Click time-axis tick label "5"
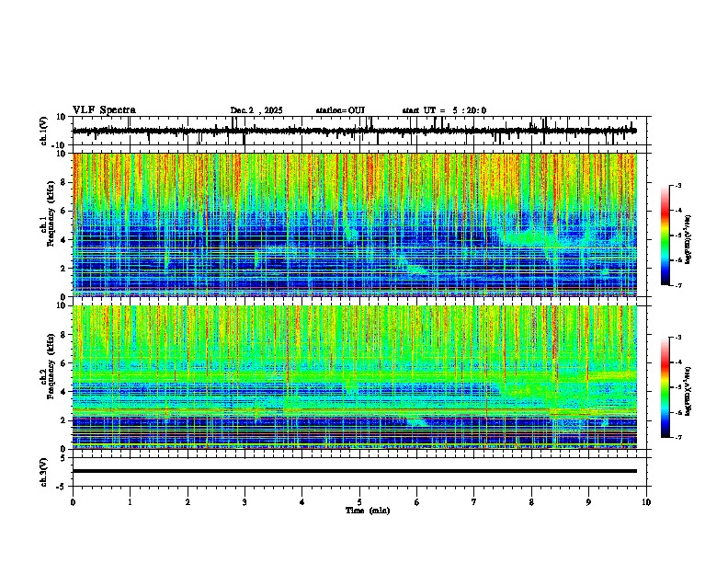 pos(359,502)
